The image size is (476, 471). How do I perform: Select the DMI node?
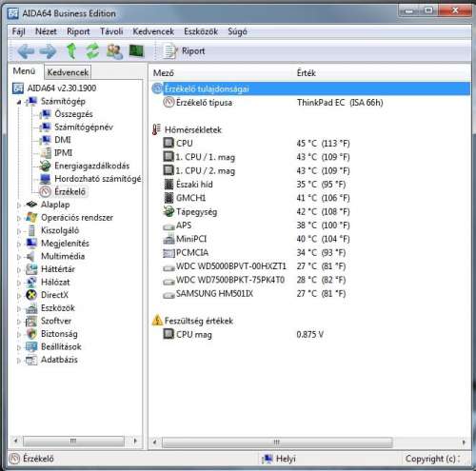click(63, 140)
